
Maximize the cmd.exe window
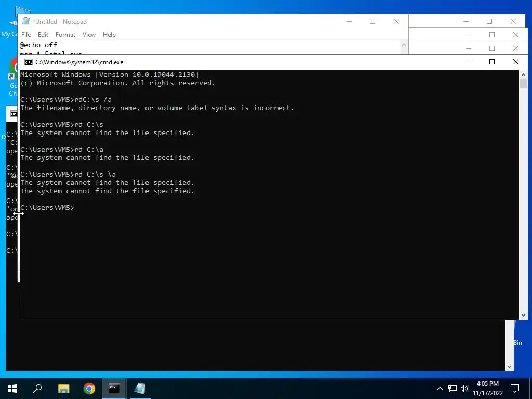(492, 62)
